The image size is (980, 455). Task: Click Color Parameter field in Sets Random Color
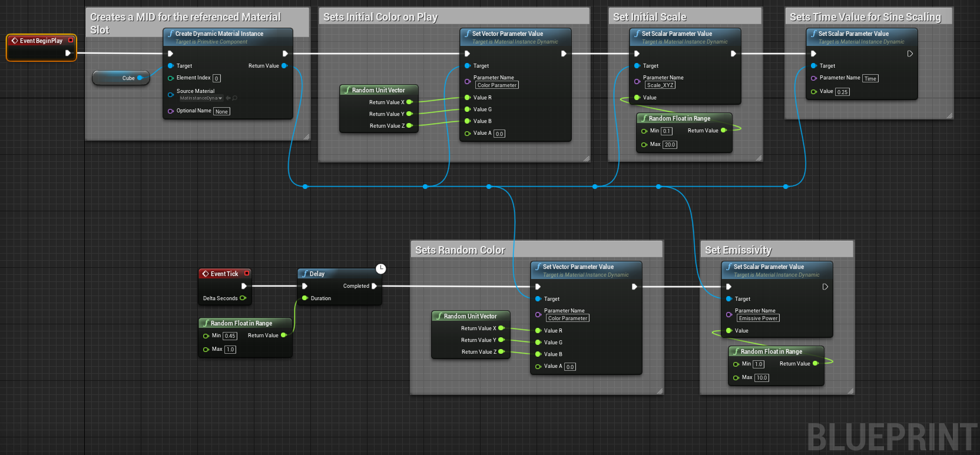pyautogui.click(x=568, y=318)
